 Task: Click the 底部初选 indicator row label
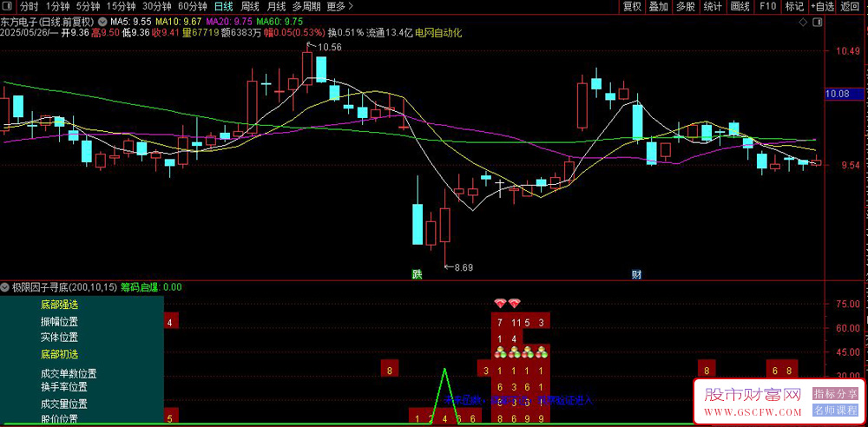click(x=59, y=354)
